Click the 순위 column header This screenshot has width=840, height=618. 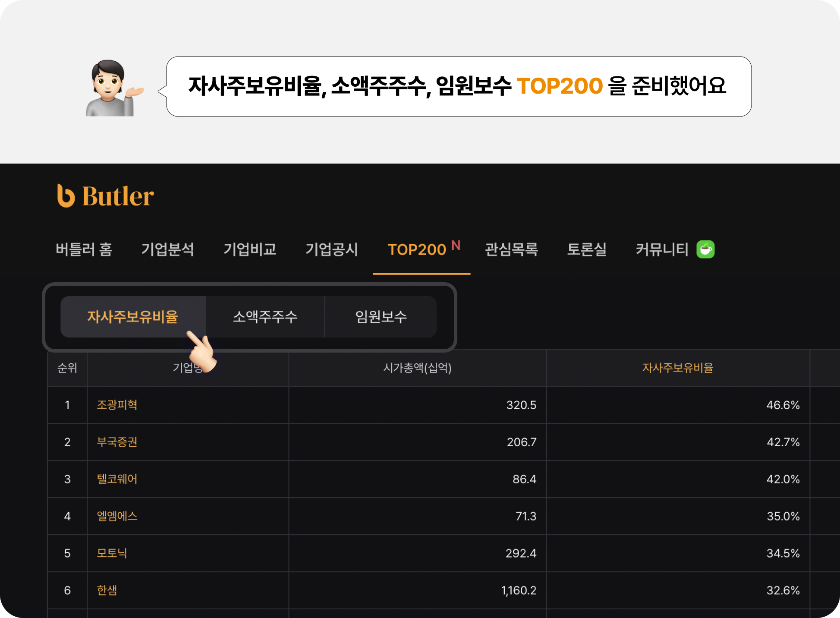[x=67, y=368]
